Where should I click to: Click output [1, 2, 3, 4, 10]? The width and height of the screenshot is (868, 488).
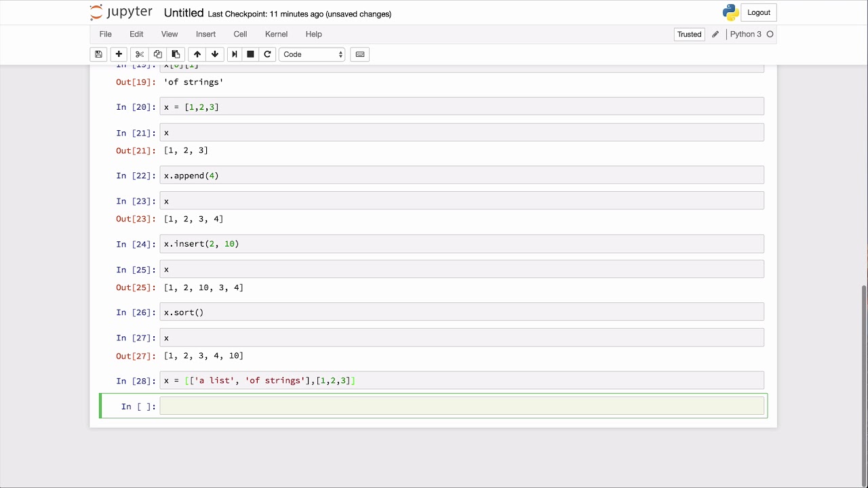click(x=203, y=356)
